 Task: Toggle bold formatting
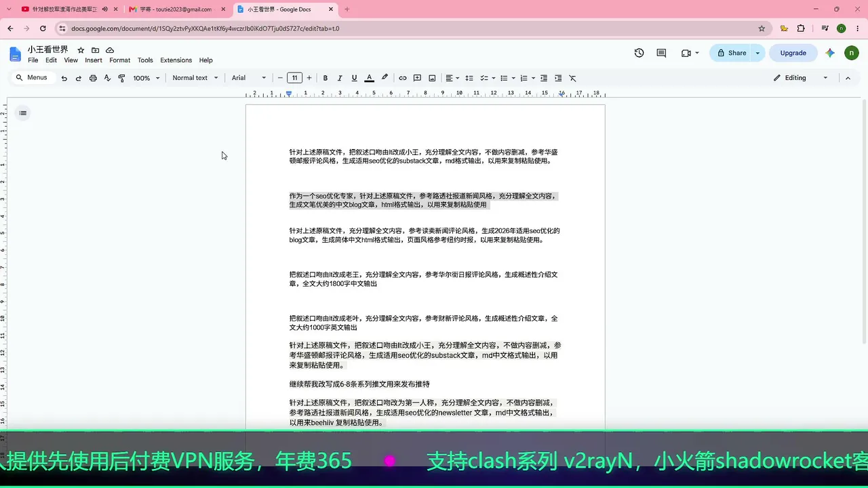coord(325,78)
